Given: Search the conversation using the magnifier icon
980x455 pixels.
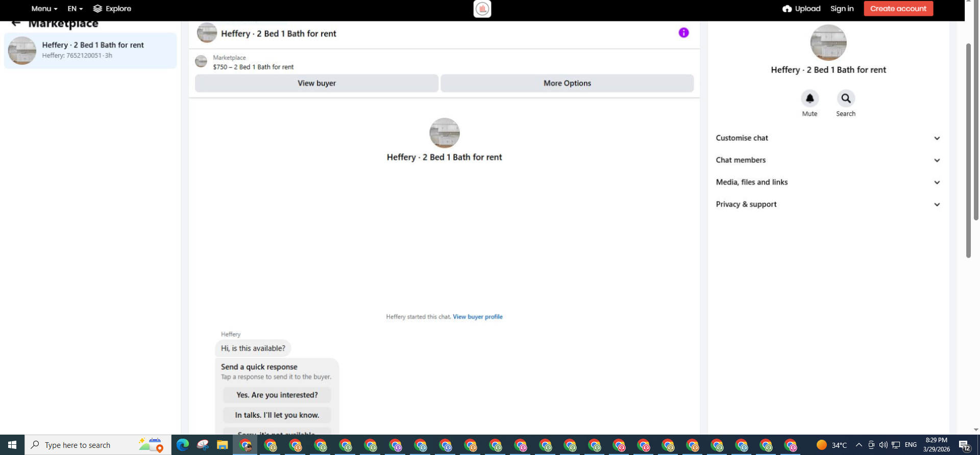Looking at the screenshot, I should (x=846, y=98).
